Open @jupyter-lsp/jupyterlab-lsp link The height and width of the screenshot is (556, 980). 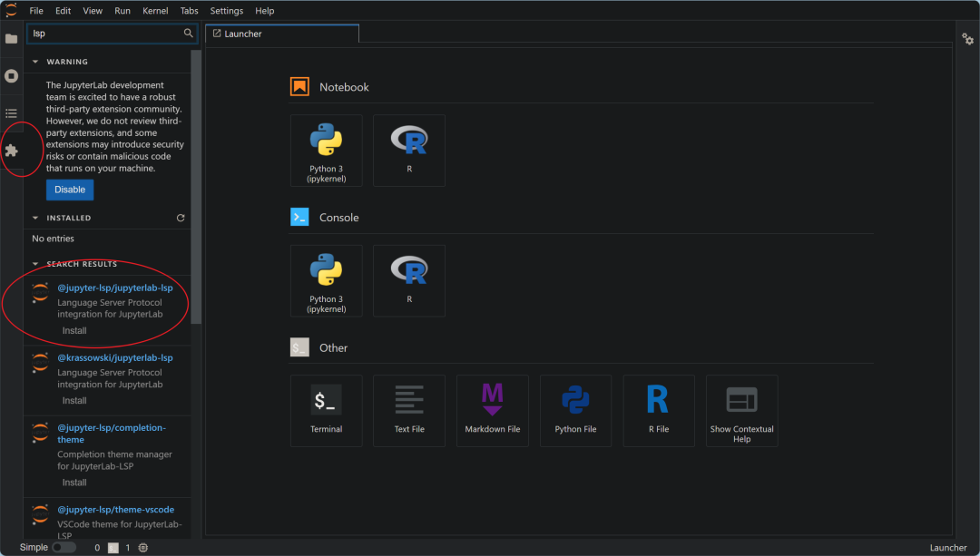pyautogui.click(x=115, y=288)
